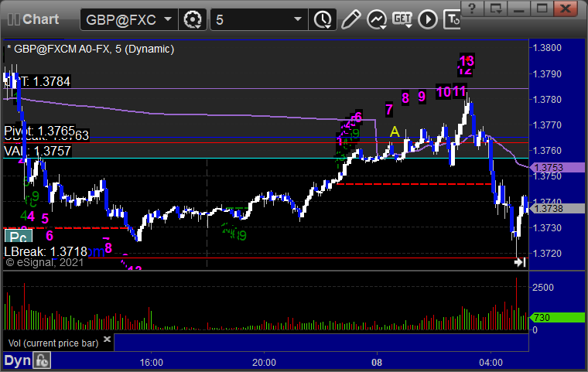The image size is (588, 372).
Task: Close the chart window
Action: click(x=566, y=9)
